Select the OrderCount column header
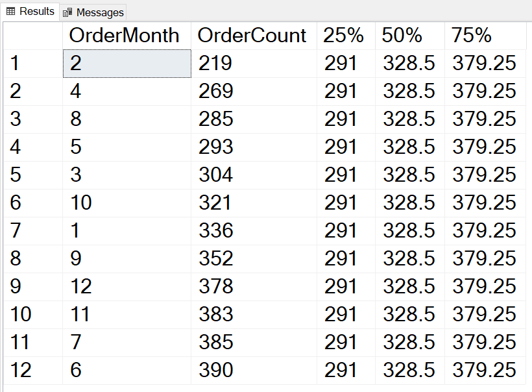532x392 pixels. click(x=252, y=35)
